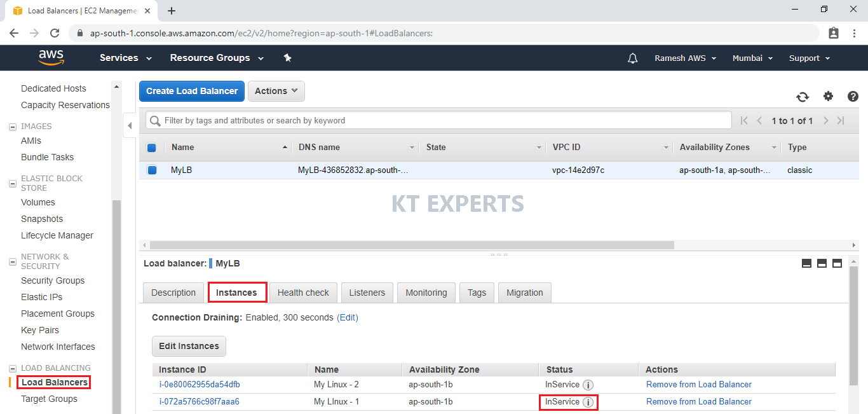Open the Services dropdown menu
Image resolution: width=868 pixels, height=414 pixels.
coord(126,58)
